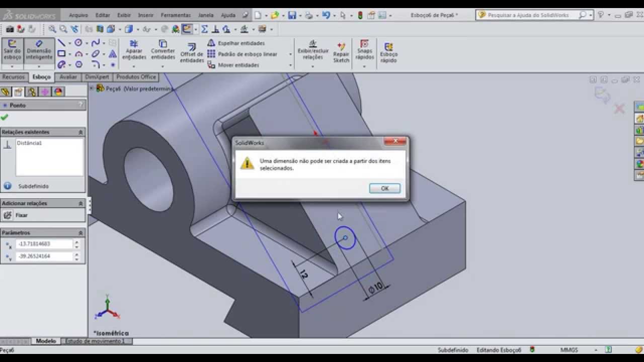Click the Repair Sketch tool
Viewport: 644px width, 362px height.
pos(341,53)
